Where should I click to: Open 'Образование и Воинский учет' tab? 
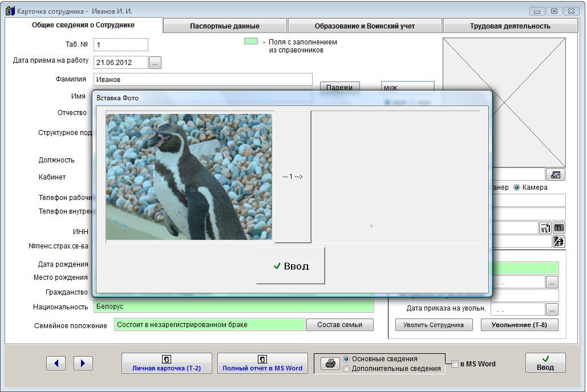coord(365,26)
